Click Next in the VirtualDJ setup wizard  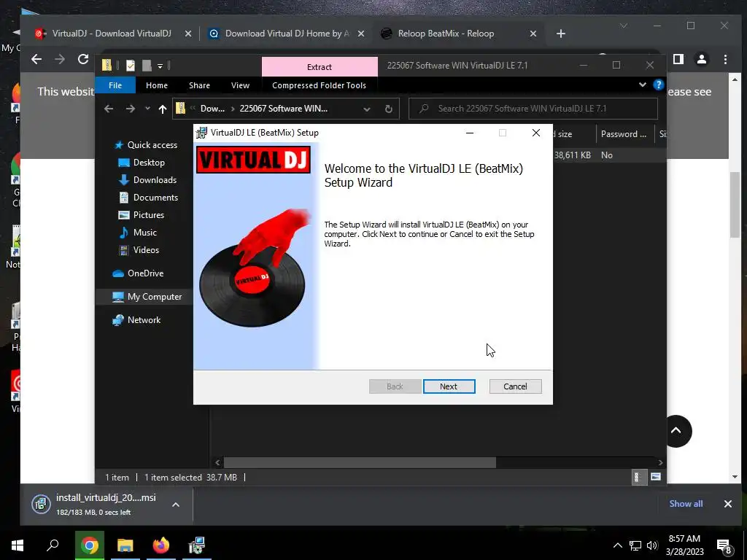449,386
